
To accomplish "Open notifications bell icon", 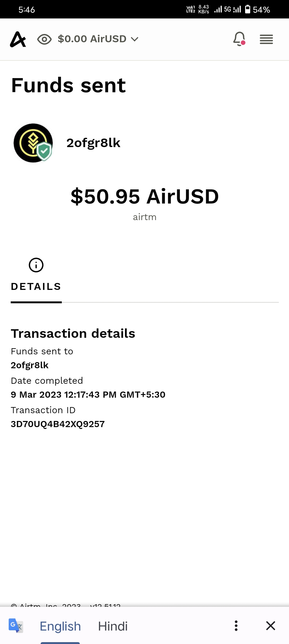I will 239,39.
